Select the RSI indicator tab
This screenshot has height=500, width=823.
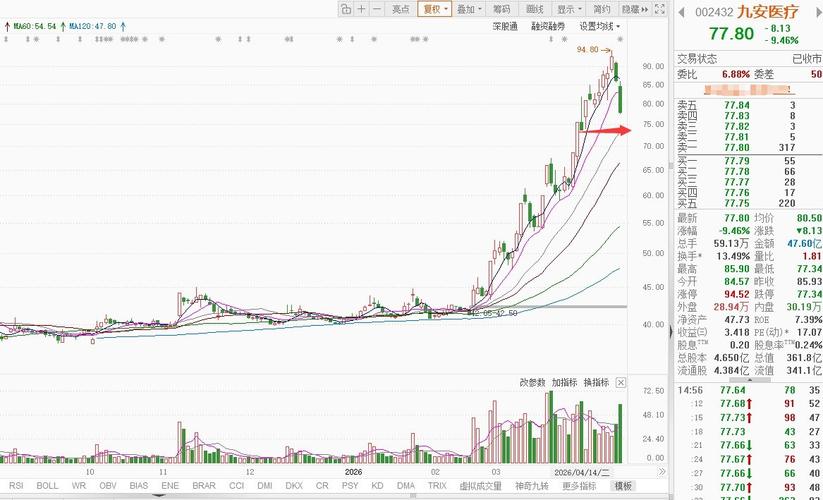[16, 486]
